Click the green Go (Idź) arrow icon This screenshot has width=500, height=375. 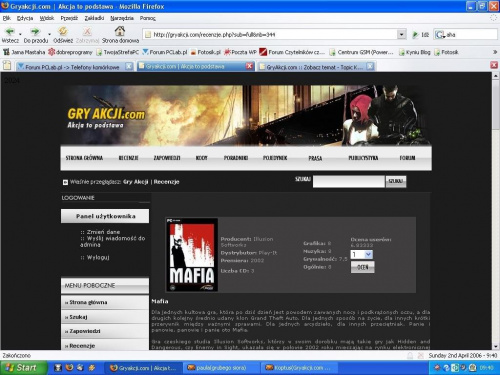(415, 34)
